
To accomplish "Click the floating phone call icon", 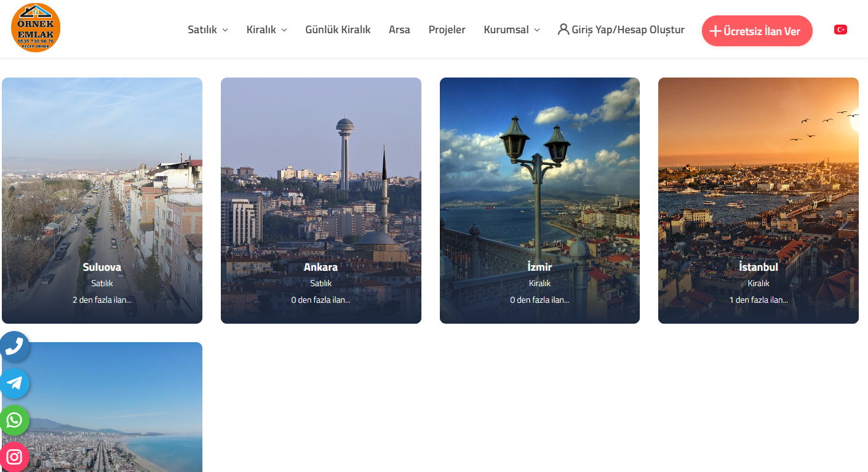I will (x=14, y=346).
